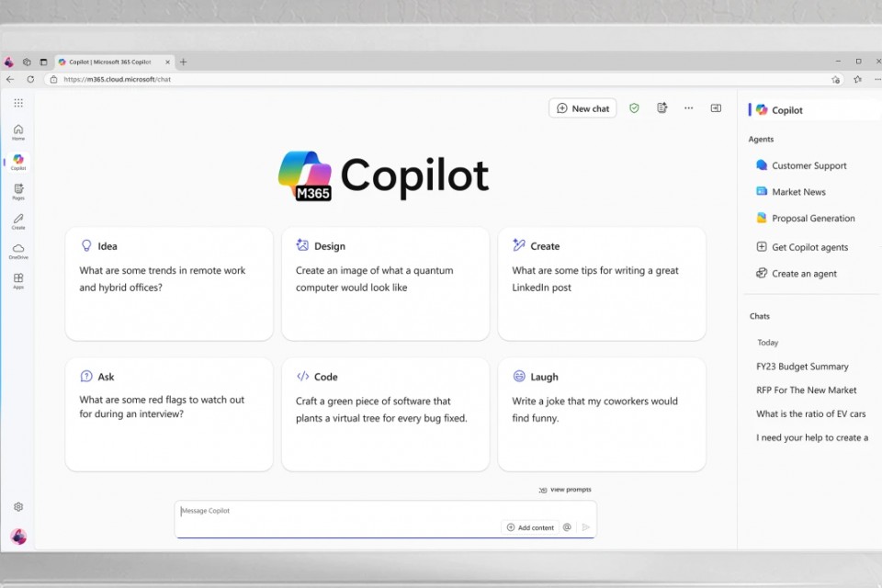882x588 pixels.
Task: Click the browser workspaces icon
Action: [x=27, y=62]
